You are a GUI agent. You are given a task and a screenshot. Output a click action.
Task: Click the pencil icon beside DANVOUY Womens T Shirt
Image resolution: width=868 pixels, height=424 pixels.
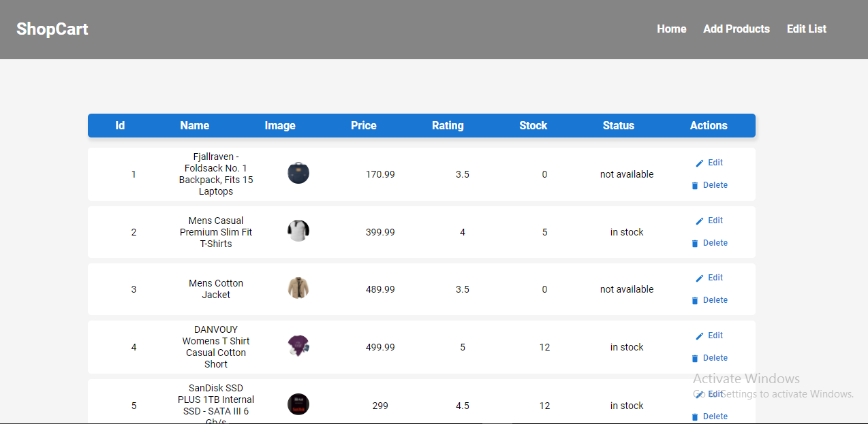pos(700,335)
